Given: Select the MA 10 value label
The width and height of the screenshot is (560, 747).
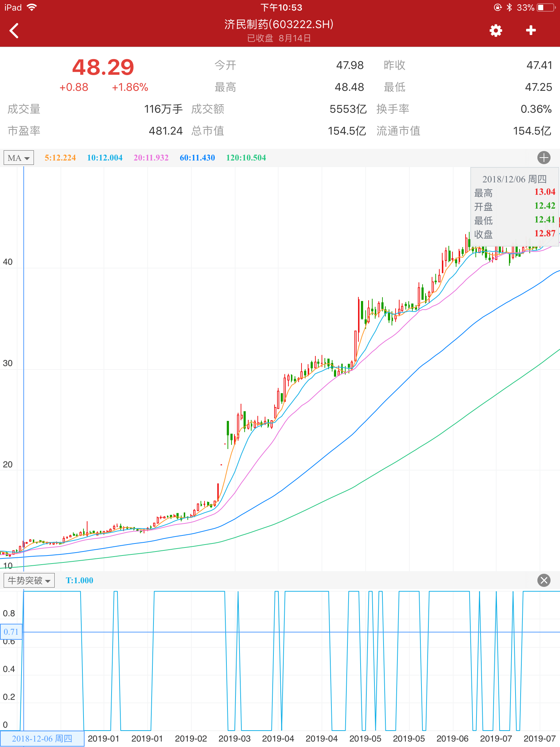Looking at the screenshot, I should pyautogui.click(x=105, y=158).
